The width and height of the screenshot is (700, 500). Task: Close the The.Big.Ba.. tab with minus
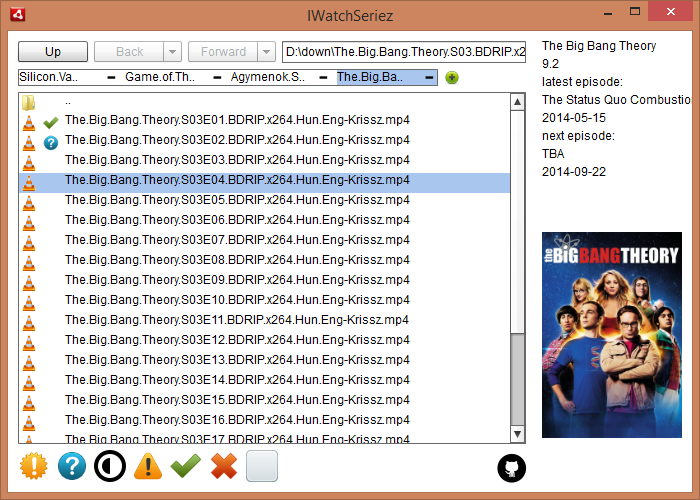(429, 78)
